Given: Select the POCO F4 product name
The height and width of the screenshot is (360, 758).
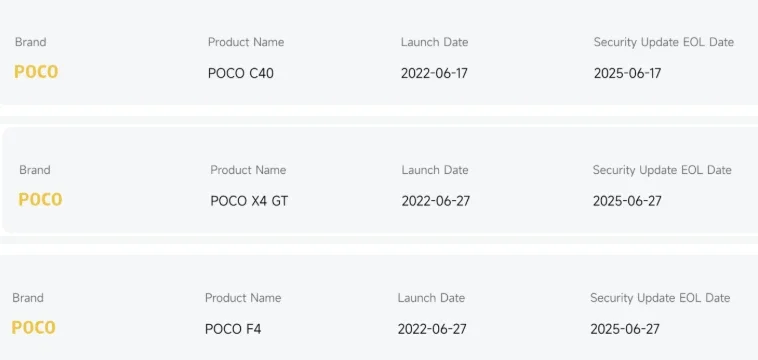Looking at the screenshot, I should click(x=233, y=329).
